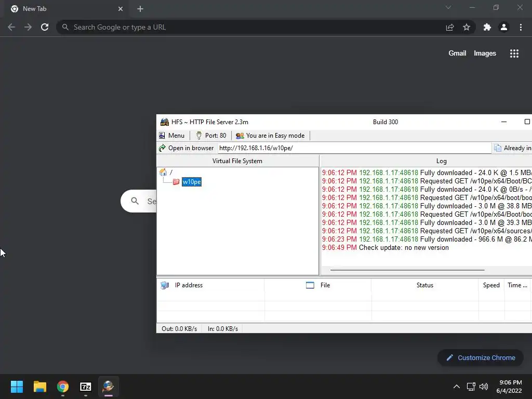
Task: Click the red w10pe folder icon
Action: (x=176, y=182)
